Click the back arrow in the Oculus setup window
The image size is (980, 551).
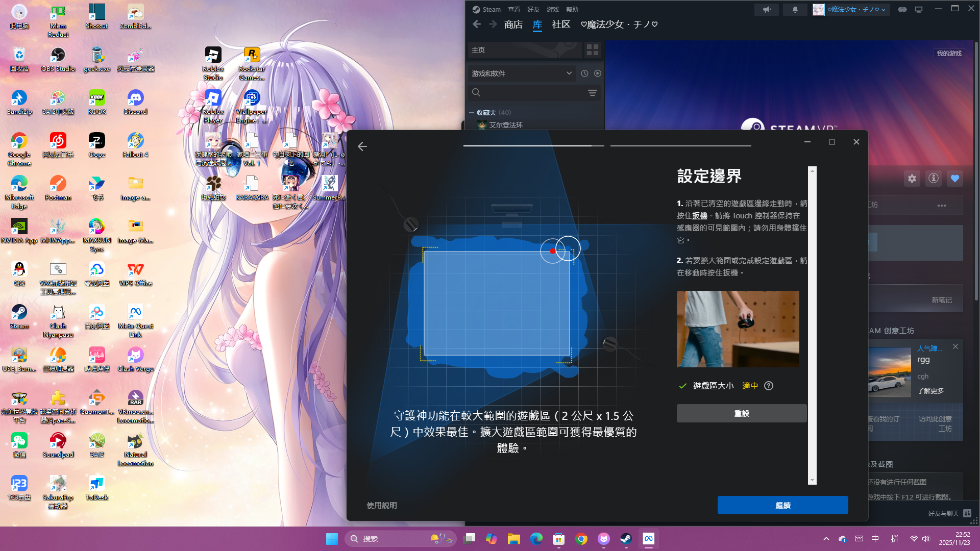tap(362, 147)
